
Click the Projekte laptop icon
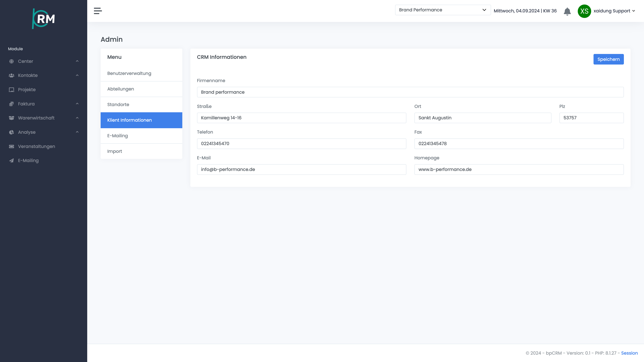(12, 90)
